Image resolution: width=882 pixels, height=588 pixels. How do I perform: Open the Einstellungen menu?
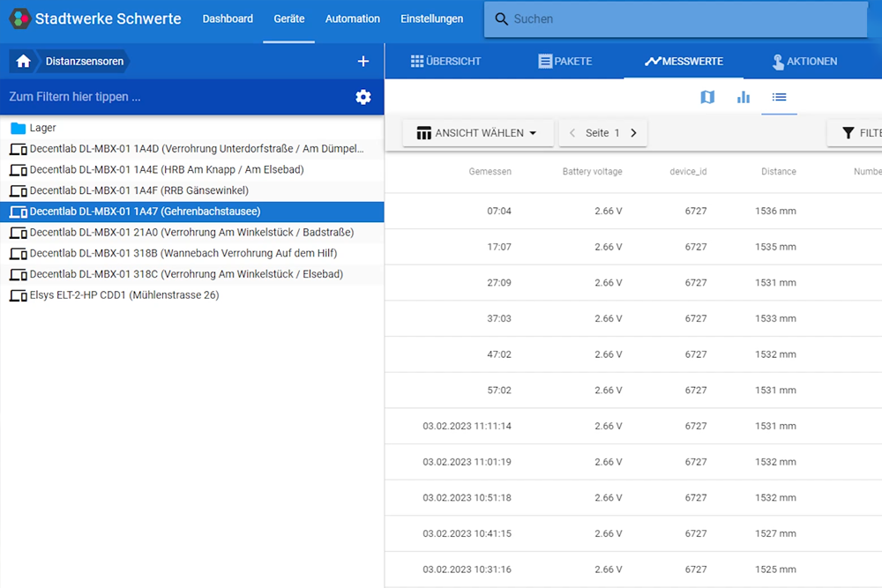click(x=432, y=19)
